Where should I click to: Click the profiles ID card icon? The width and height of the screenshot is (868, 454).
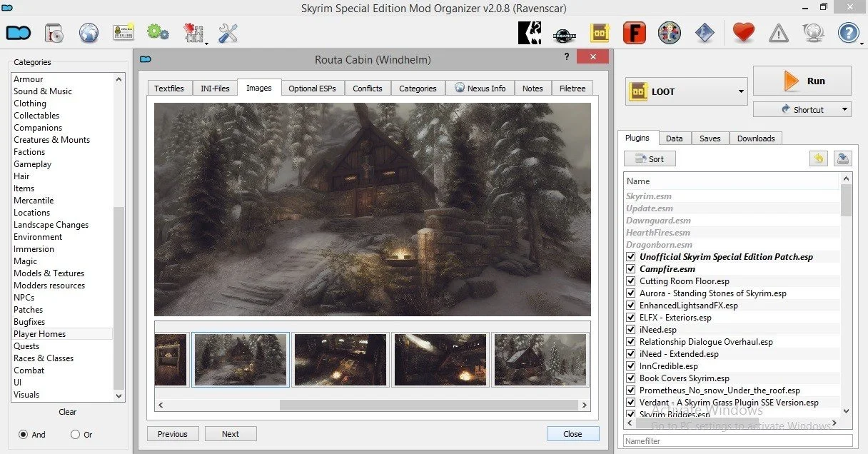[x=123, y=33]
